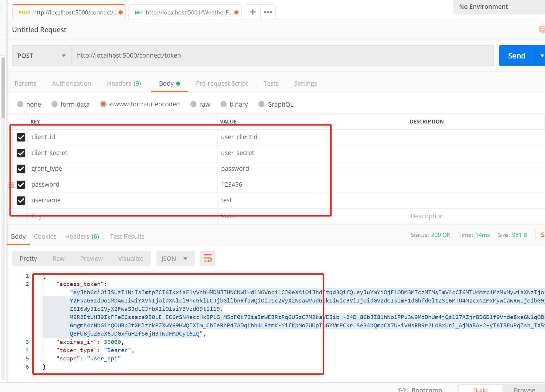Open the comments icon near Untitled Request

(542, 30)
